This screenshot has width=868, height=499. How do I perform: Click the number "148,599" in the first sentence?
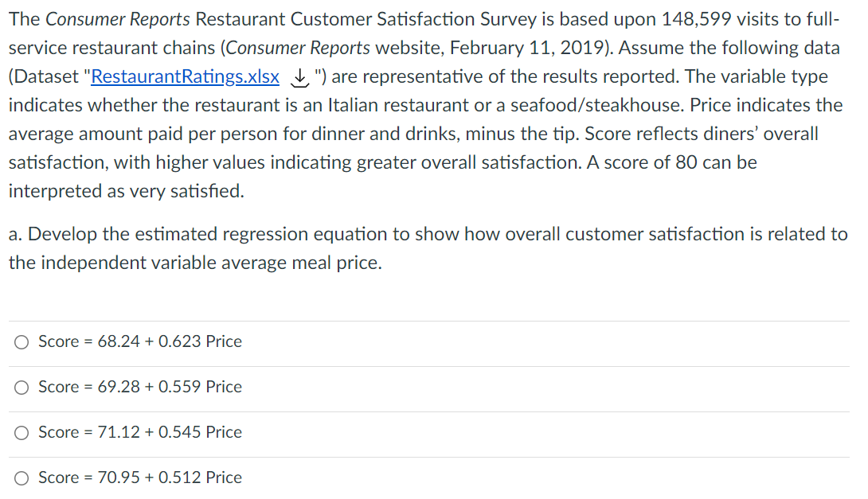pyautogui.click(x=692, y=18)
